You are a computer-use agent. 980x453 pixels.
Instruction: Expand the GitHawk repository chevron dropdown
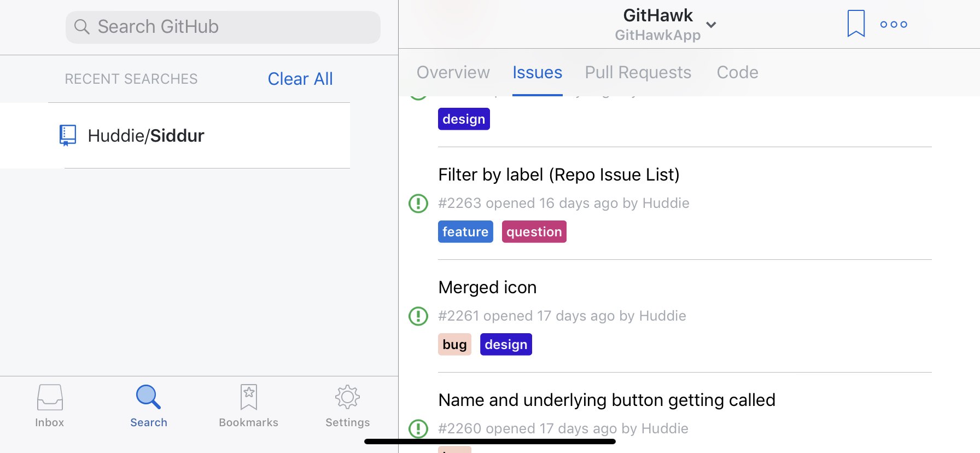click(711, 25)
